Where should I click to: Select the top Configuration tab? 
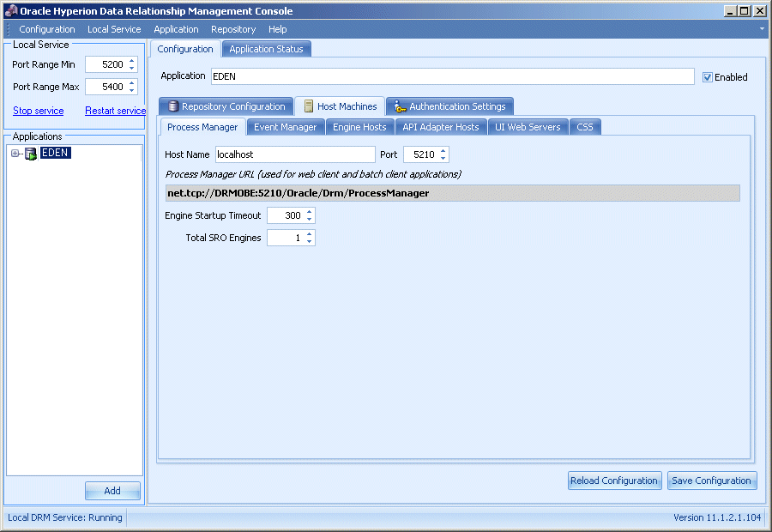coord(185,49)
